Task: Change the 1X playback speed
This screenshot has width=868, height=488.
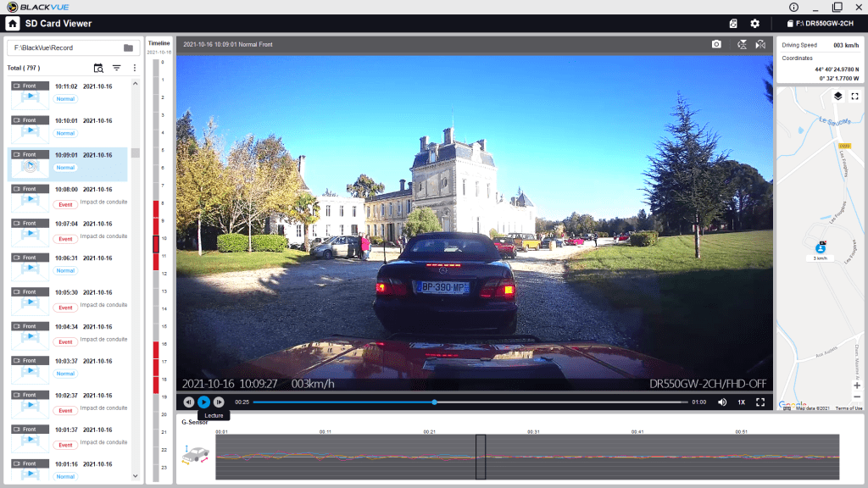Action: pyautogui.click(x=741, y=402)
